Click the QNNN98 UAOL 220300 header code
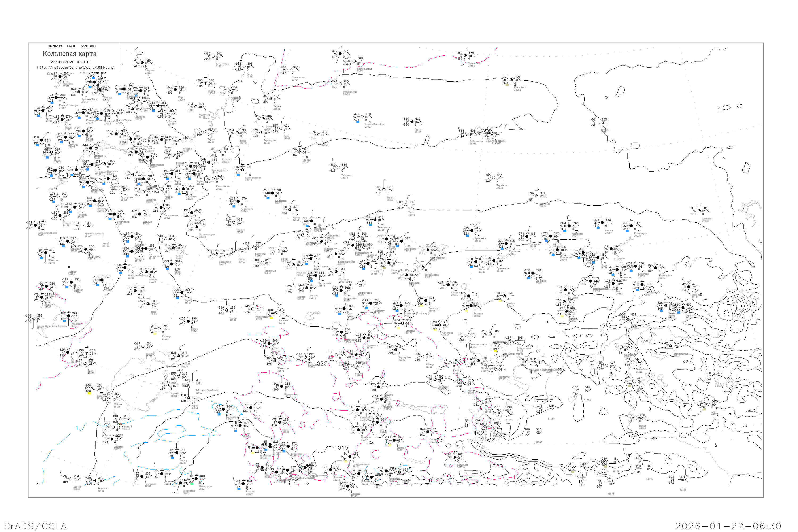 [72, 46]
